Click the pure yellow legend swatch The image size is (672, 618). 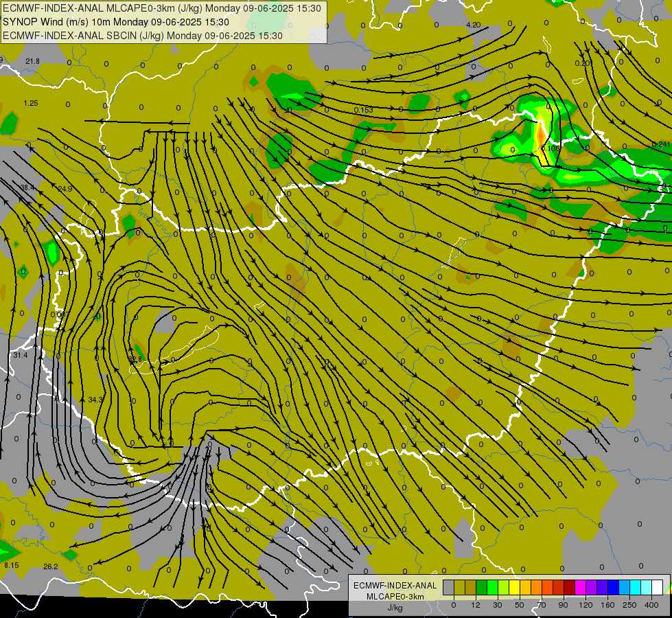click(515, 587)
